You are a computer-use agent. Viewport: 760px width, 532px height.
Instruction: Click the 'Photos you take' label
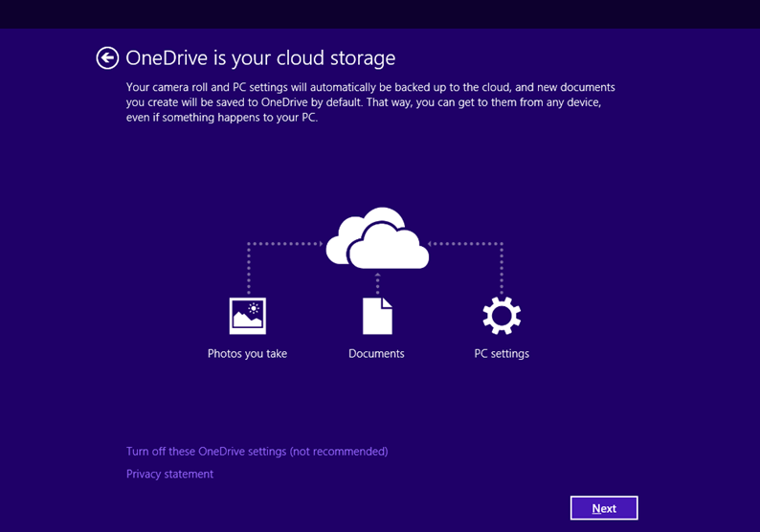coord(247,354)
